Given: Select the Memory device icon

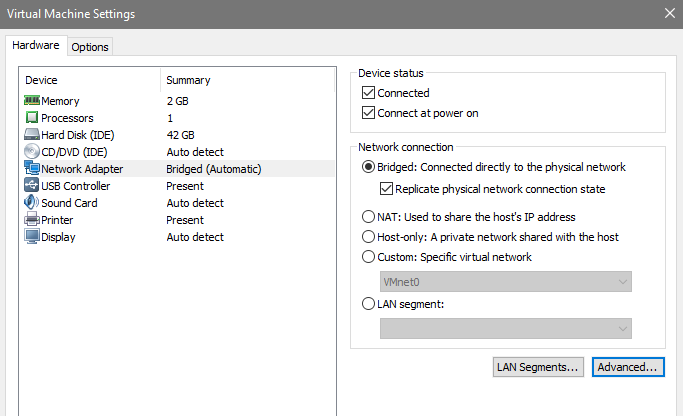Looking at the screenshot, I should [31, 101].
